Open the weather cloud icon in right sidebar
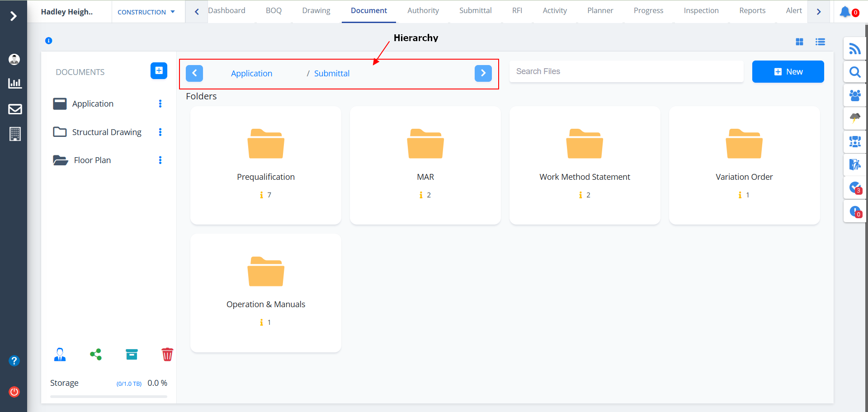Screen dimensions: 868x412 click(x=854, y=118)
